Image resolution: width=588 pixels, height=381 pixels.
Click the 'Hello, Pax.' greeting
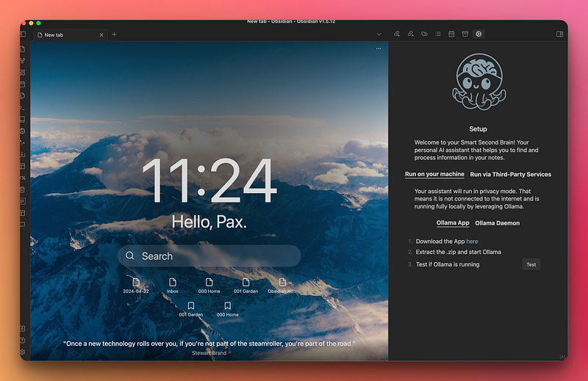[x=209, y=222]
